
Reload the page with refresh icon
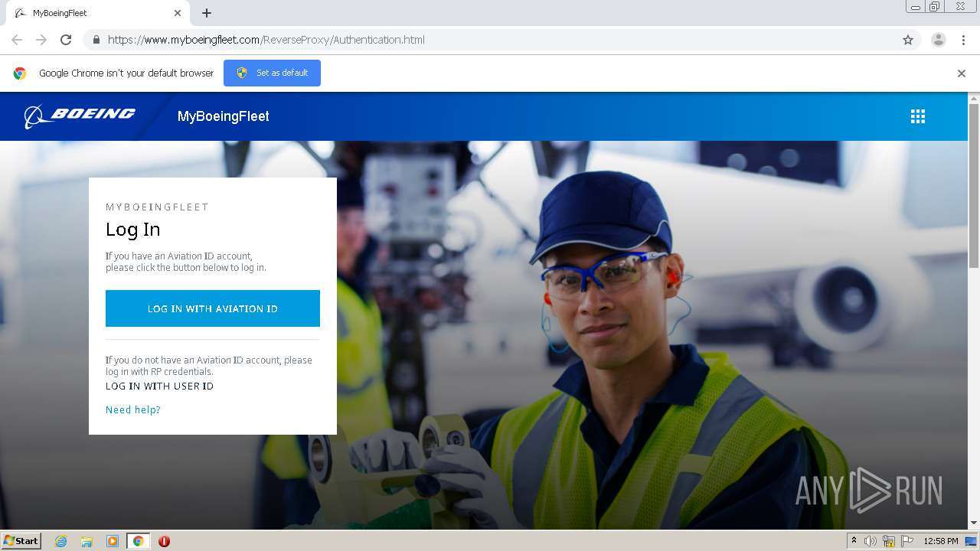pyautogui.click(x=66, y=40)
